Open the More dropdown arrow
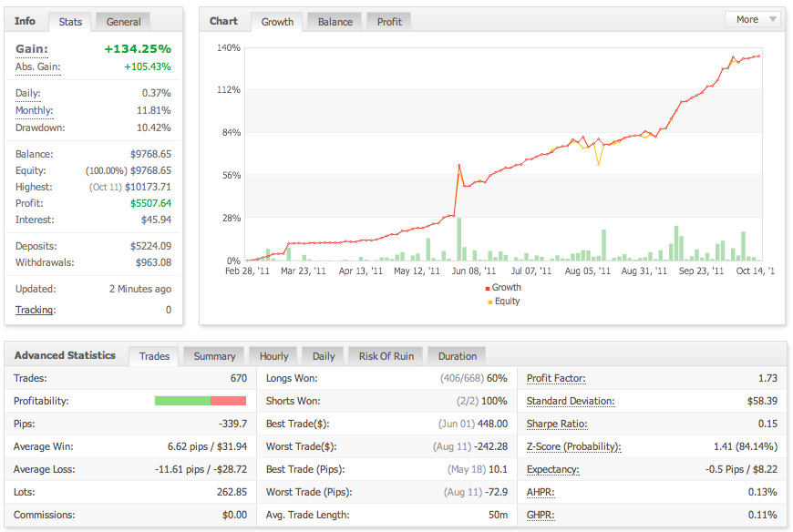Viewport: 793px width, 532px height. pyautogui.click(x=772, y=19)
